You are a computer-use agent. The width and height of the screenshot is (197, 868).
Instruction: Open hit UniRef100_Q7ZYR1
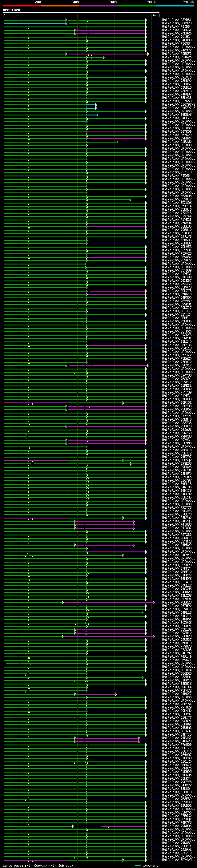(176, 416)
